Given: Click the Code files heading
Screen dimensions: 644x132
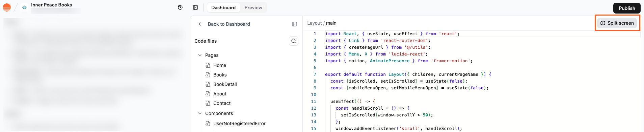Looking at the screenshot, I should (206, 41).
